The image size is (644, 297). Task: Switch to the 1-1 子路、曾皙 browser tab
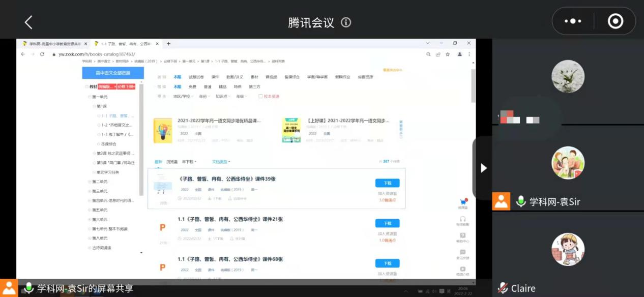[126, 44]
